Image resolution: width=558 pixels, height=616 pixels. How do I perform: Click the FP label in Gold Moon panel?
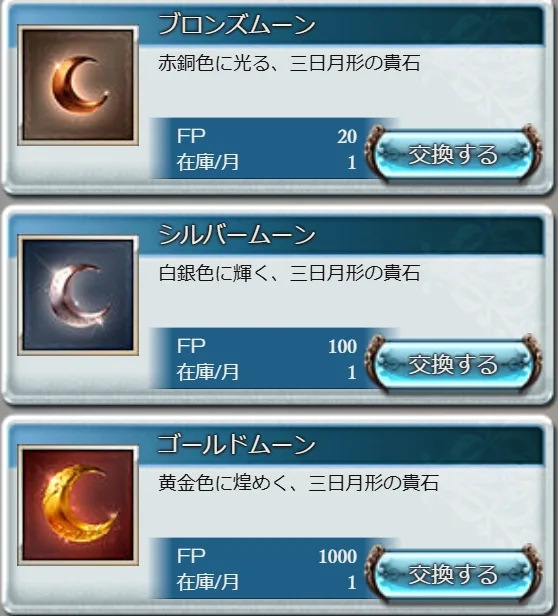[x=191, y=556]
